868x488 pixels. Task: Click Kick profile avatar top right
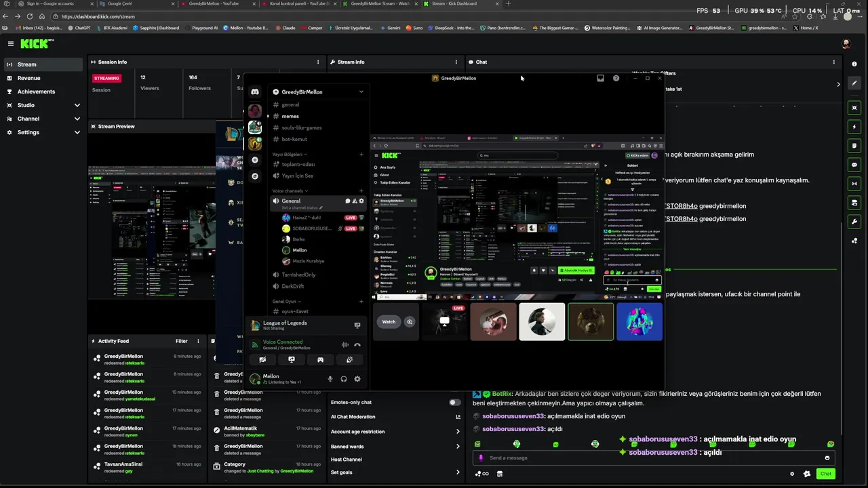pos(846,43)
